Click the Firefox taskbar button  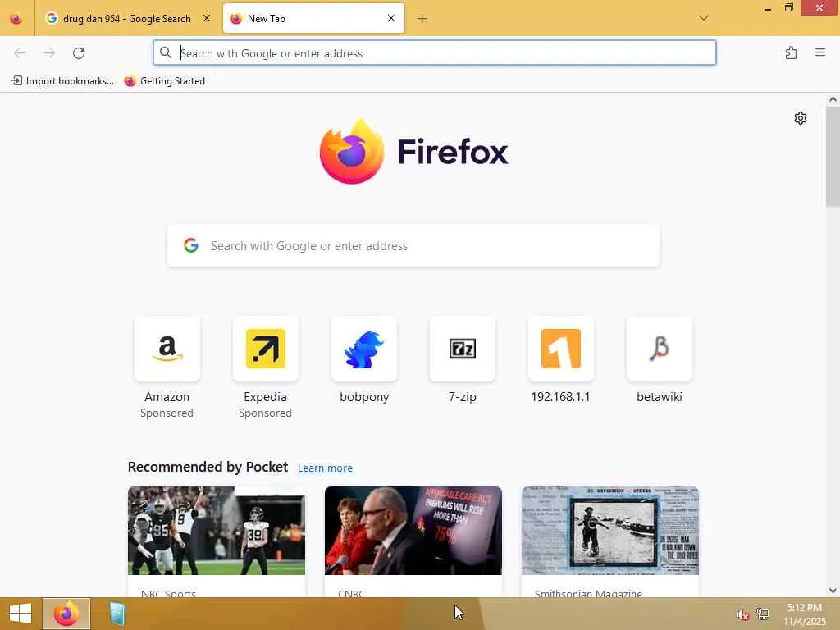coord(66,614)
